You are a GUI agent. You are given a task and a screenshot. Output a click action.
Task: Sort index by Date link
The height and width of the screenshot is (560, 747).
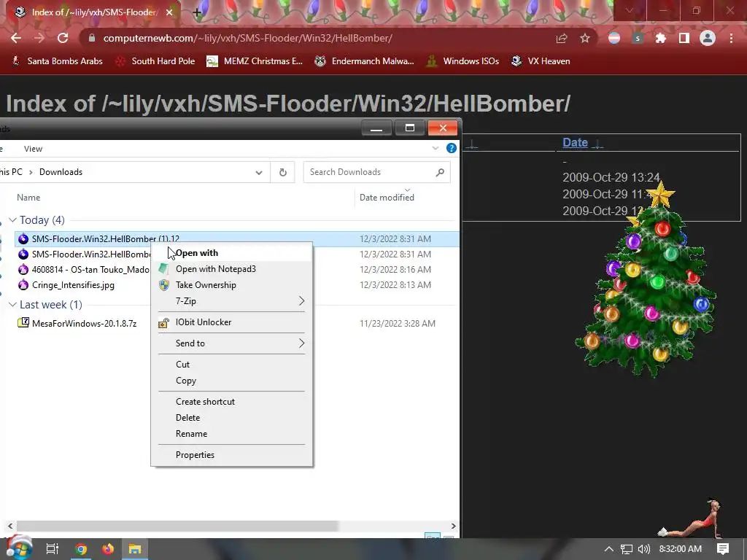[x=575, y=142]
